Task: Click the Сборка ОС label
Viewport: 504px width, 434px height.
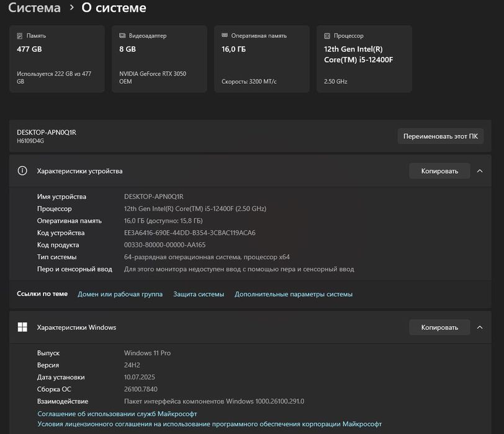Action: coord(54,389)
